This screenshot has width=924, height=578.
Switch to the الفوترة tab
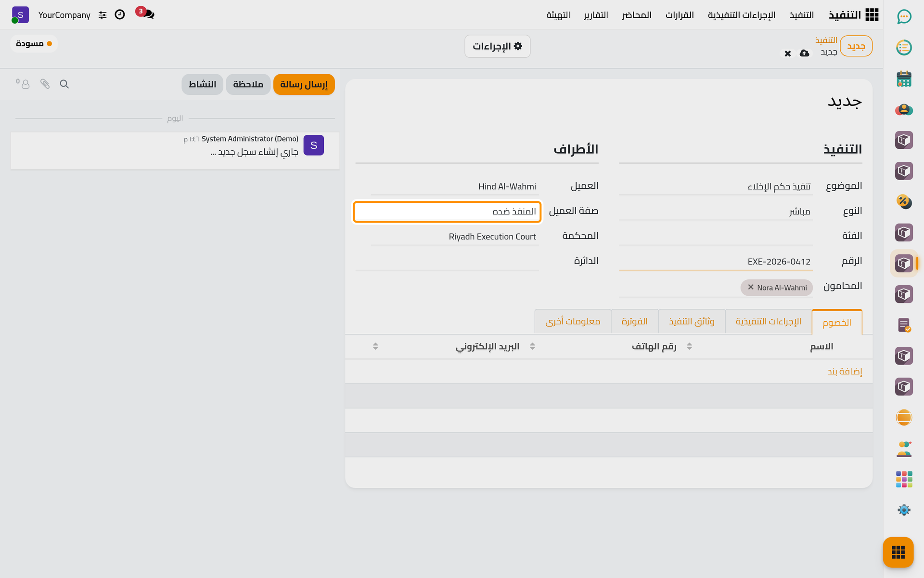coord(634,321)
